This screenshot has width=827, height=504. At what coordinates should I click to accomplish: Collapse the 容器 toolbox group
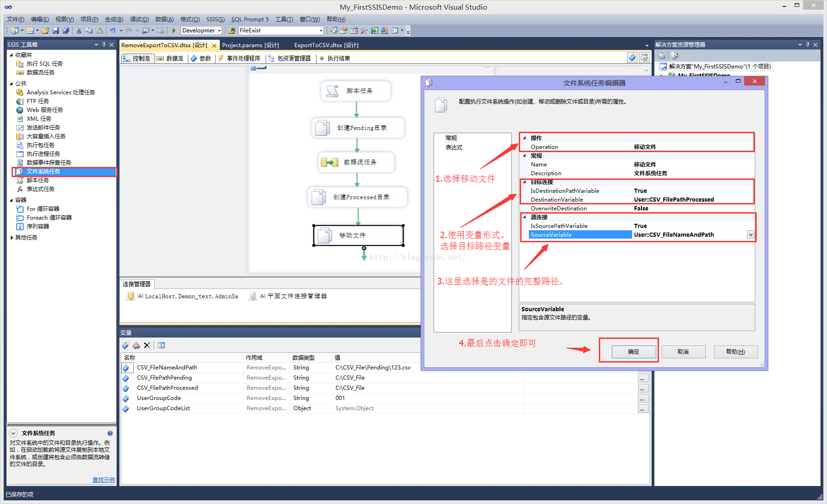pos(11,200)
